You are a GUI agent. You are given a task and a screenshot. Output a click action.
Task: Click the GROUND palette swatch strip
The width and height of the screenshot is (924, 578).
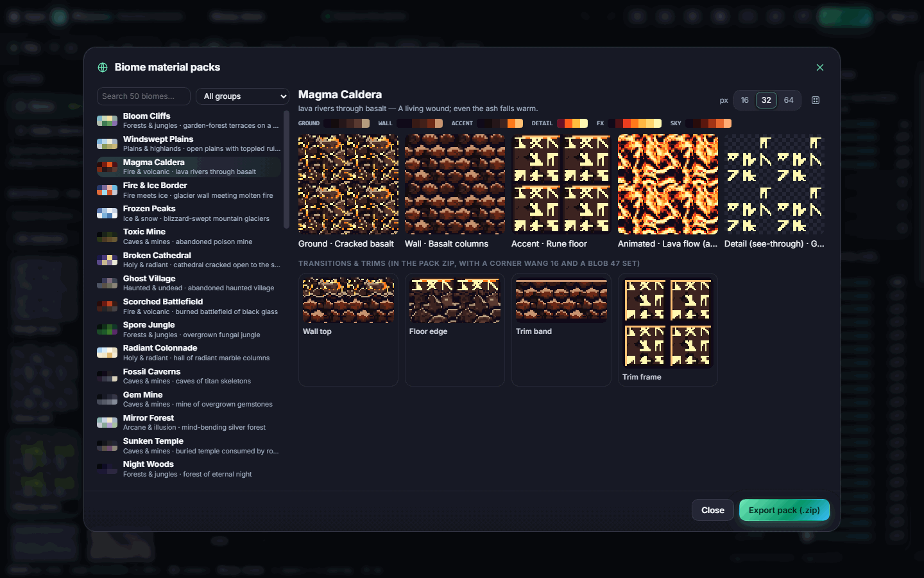[x=346, y=123]
